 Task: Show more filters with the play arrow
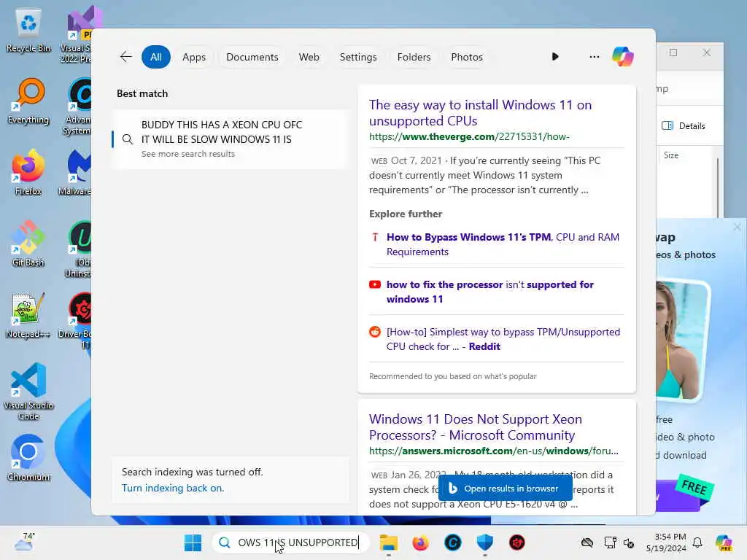click(x=555, y=57)
